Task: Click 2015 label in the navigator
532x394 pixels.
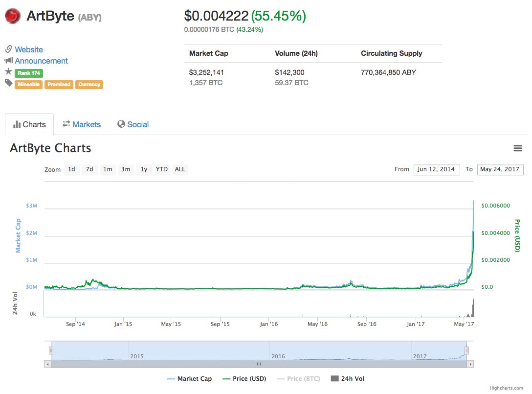Action: pyautogui.click(x=137, y=356)
